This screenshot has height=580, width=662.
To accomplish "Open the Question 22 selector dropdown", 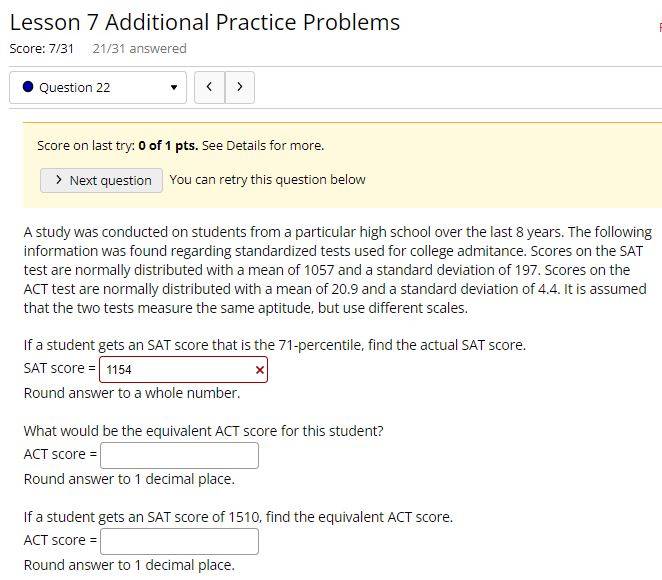I will pyautogui.click(x=98, y=87).
